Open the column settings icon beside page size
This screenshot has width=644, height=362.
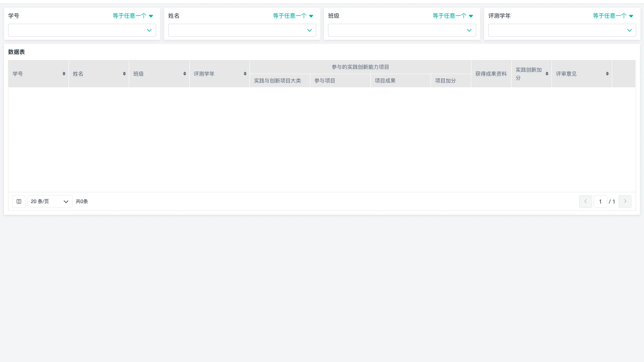[19, 202]
